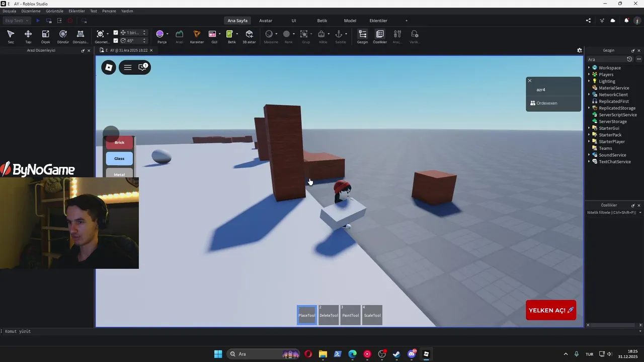644x362 pixels.
Task: Click the Nitelik filtrele filter field
Action: 611,213
